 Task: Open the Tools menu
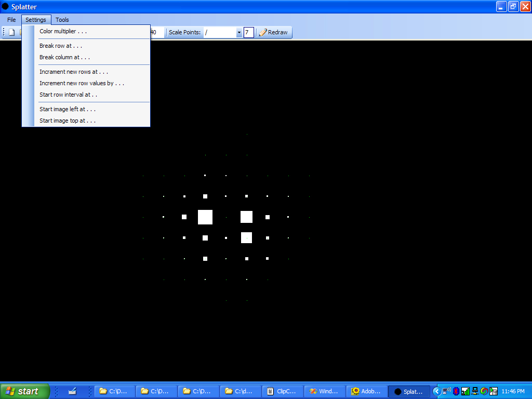point(62,20)
